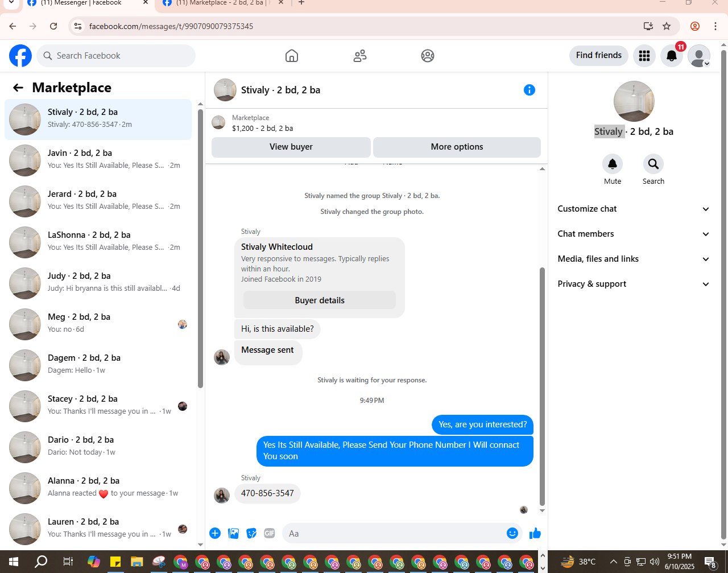Expand Chat members section
Image resolution: width=728 pixels, height=573 pixels.
(634, 234)
